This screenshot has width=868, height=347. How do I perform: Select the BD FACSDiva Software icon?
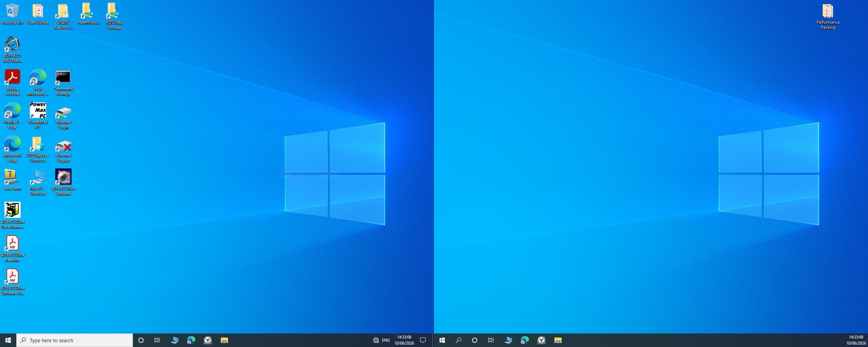point(63,182)
